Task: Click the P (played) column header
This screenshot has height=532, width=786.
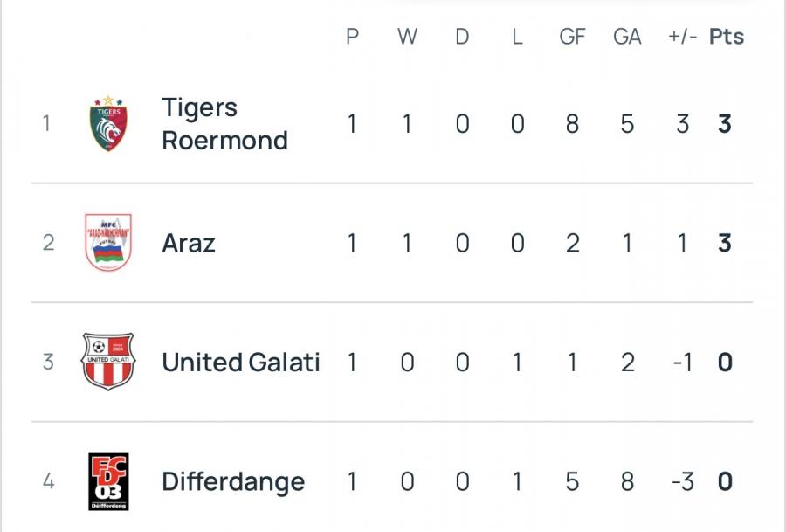Action: [352, 37]
